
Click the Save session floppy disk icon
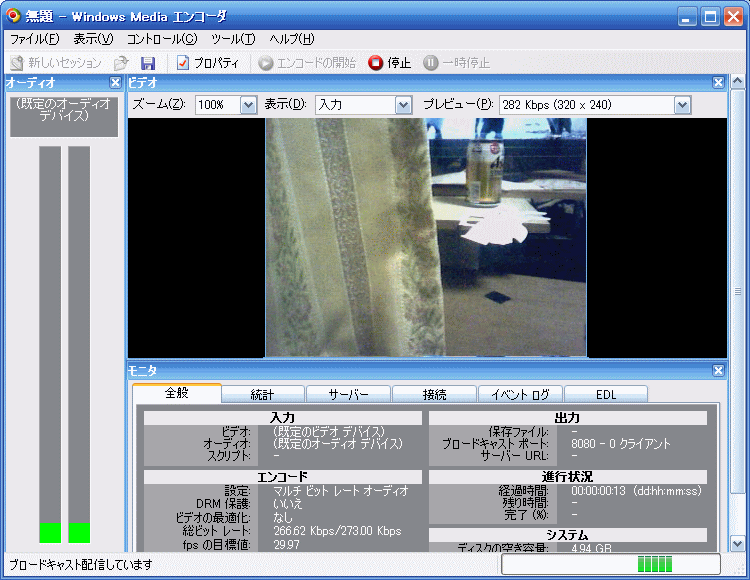tap(148, 63)
